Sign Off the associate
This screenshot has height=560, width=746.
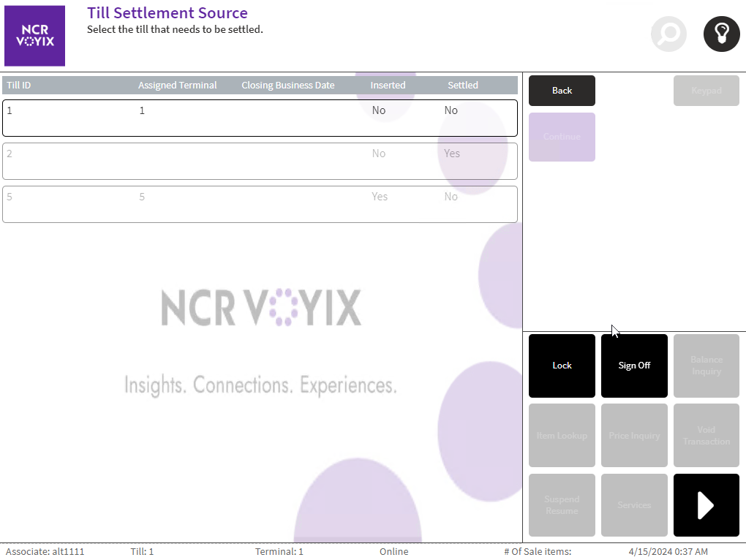[x=634, y=366]
